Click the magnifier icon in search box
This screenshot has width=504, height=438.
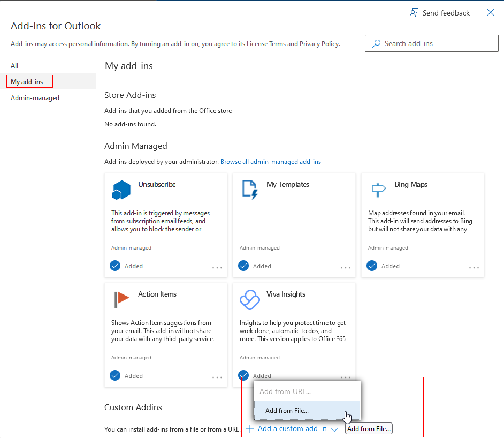point(377,43)
